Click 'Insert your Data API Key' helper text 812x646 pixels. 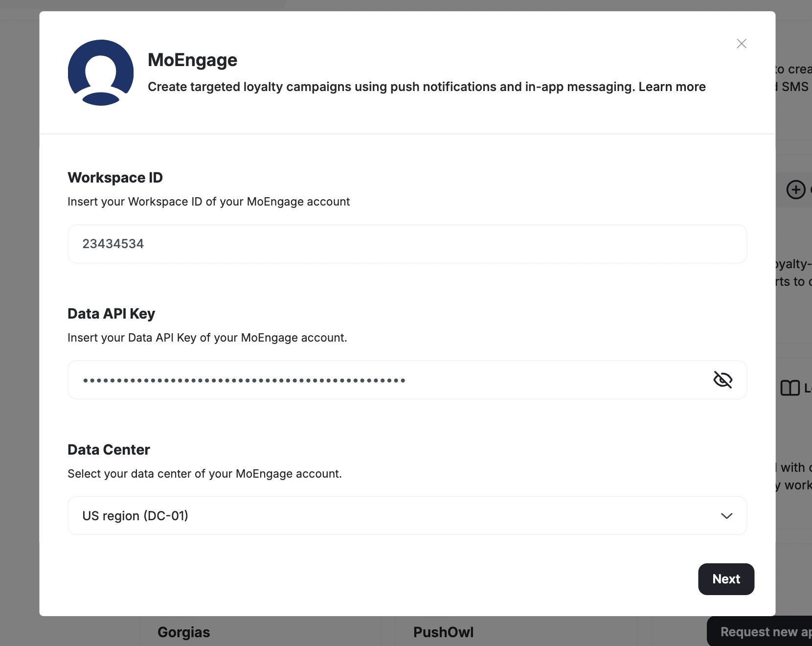click(x=207, y=338)
